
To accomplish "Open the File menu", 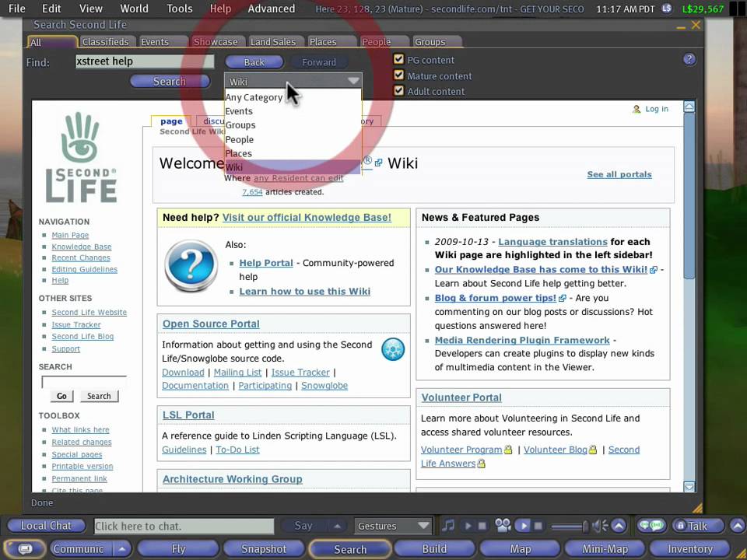I will point(16,9).
